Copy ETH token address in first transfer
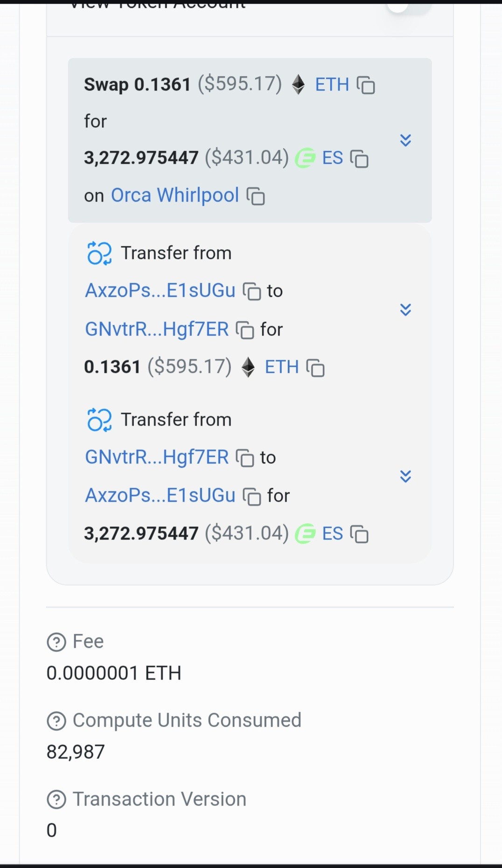 pyautogui.click(x=315, y=368)
